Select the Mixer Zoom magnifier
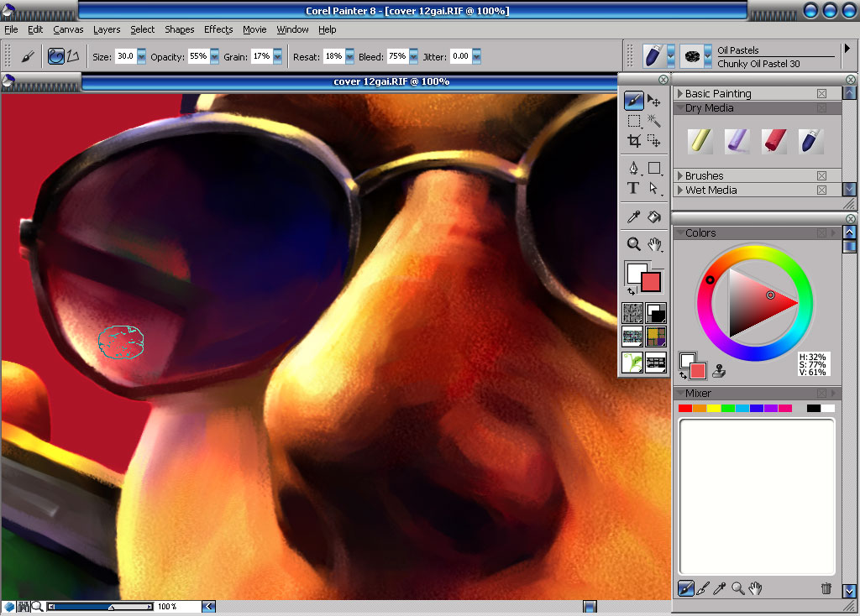Screen dimensions: 860x616 point(737,588)
